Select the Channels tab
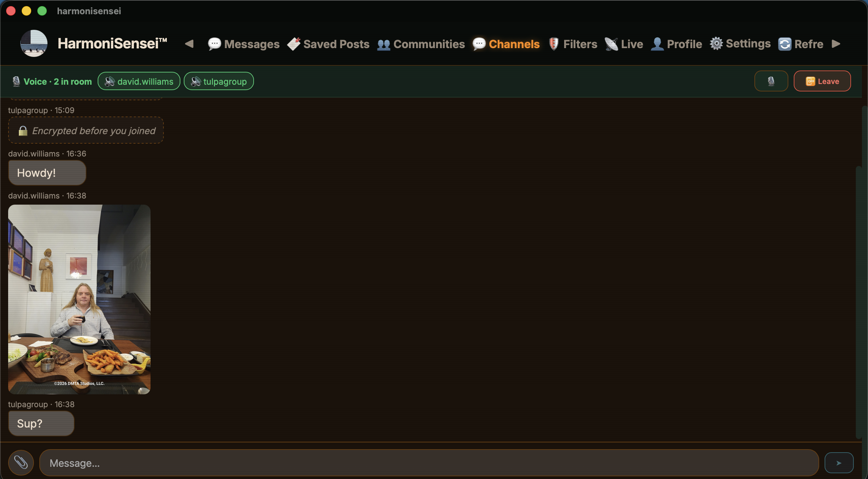The height and width of the screenshot is (479, 868). tap(506, 44)
